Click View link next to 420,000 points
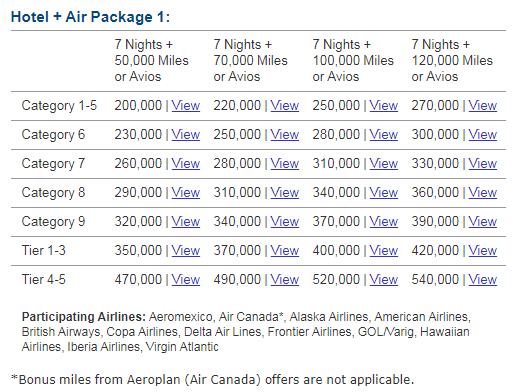The width and height of the screenshot is (513, 392). pyautogui.click(x=483, y=251)
